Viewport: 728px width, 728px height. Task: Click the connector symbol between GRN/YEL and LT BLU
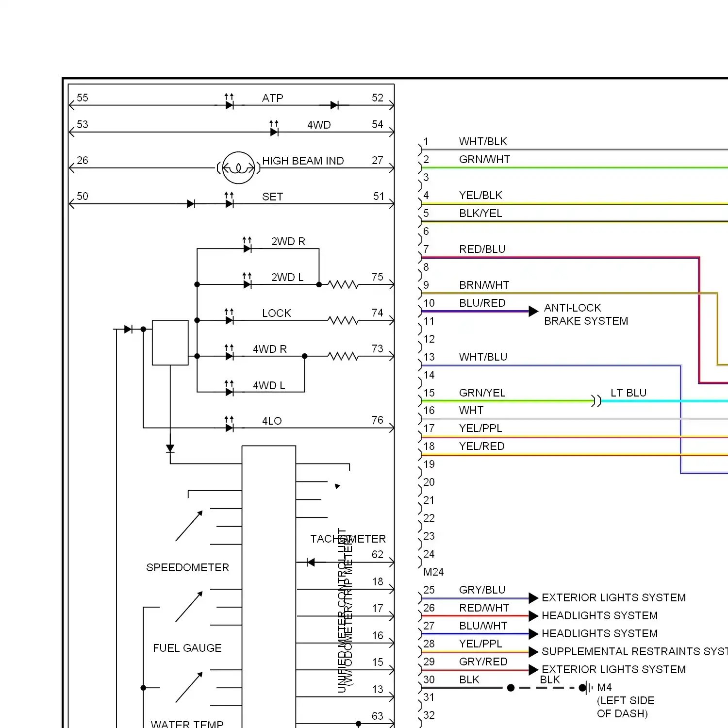(x=596, y=401)
